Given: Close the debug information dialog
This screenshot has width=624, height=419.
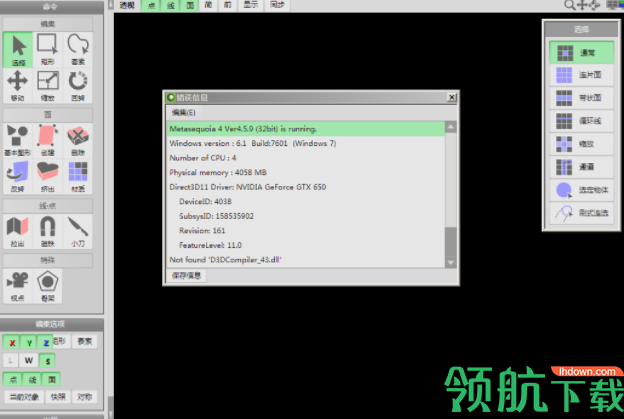Looking at the screenshot, I should point(452,97).
